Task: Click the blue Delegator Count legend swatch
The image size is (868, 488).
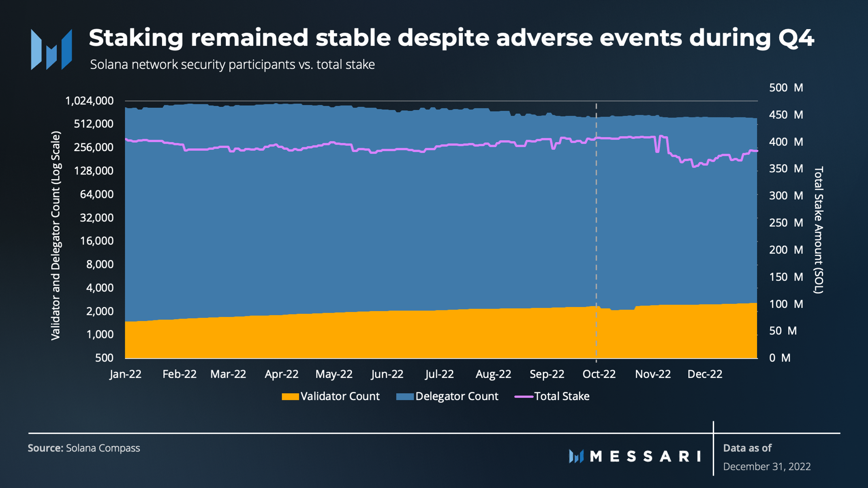Action: click(x=405, y=396)
